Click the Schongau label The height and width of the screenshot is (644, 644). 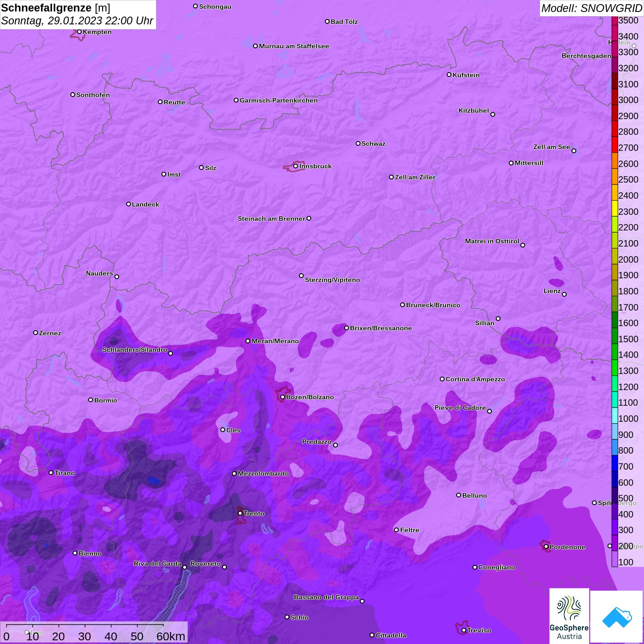(x=215, y=6)
